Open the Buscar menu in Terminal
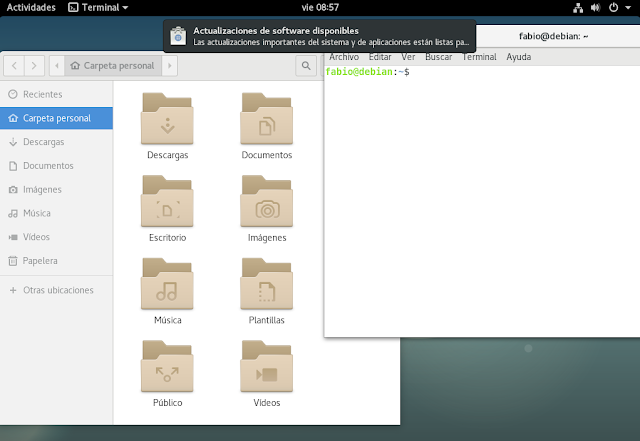 (438, 57)
